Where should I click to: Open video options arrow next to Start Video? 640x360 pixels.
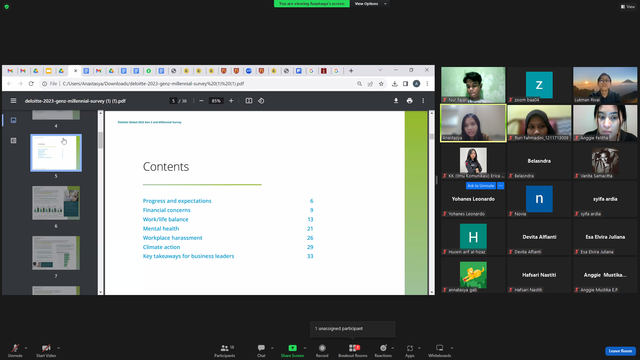pyautogui.click(x=58, y=348)
